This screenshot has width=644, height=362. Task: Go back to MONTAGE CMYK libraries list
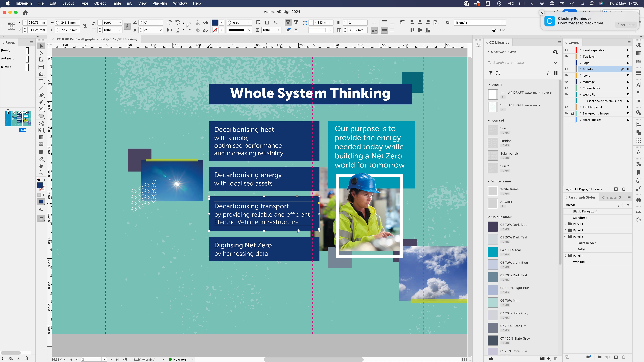[488, 52]
